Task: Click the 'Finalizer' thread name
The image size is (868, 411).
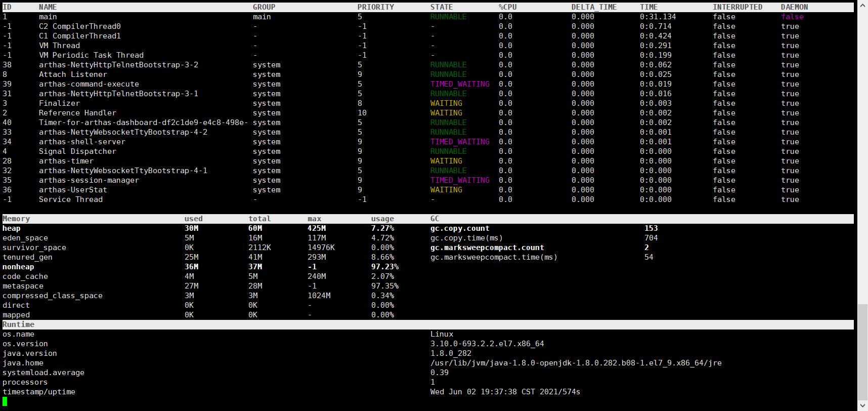Action: (59, 103)
